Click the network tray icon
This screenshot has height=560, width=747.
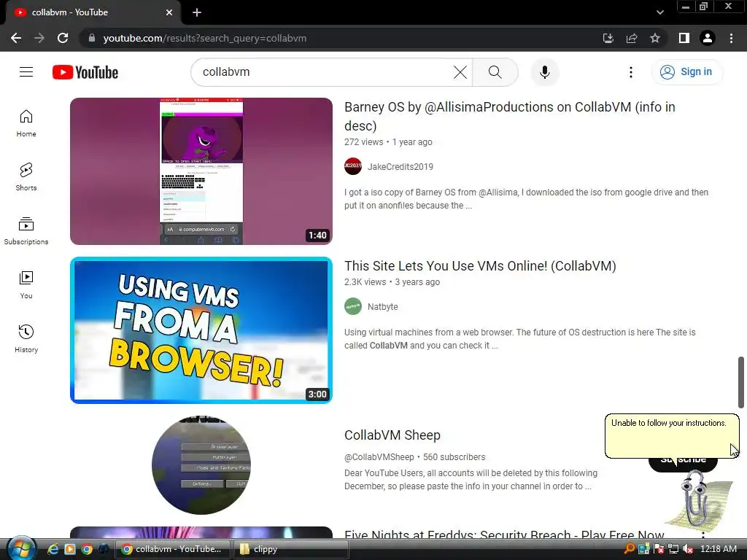point(673,549)
